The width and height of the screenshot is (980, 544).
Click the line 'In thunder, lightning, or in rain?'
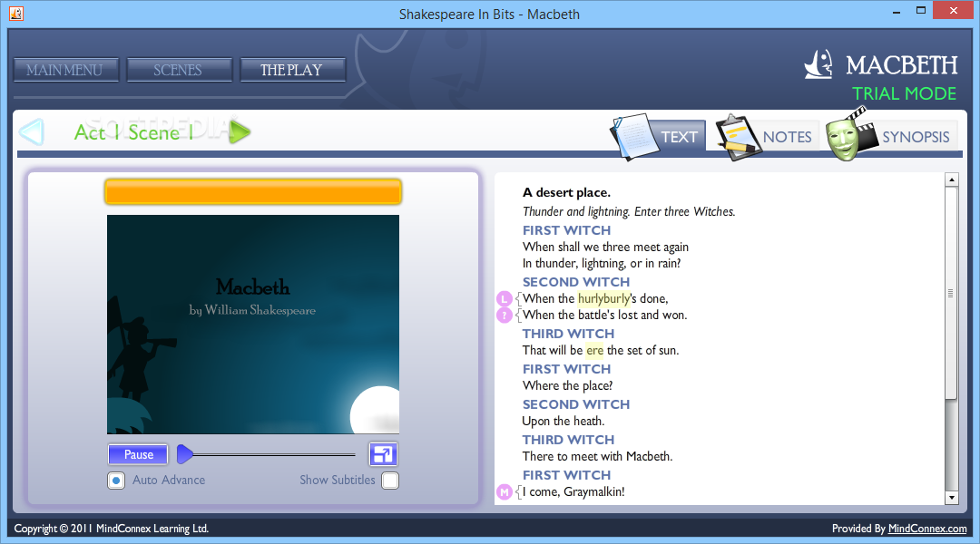602,264
